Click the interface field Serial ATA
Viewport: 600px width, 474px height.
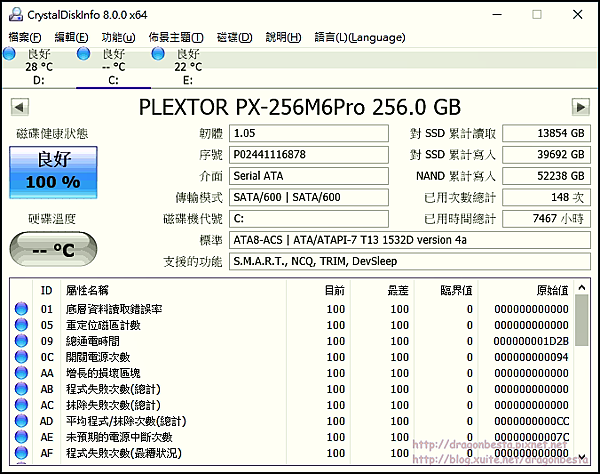[309, 176]
